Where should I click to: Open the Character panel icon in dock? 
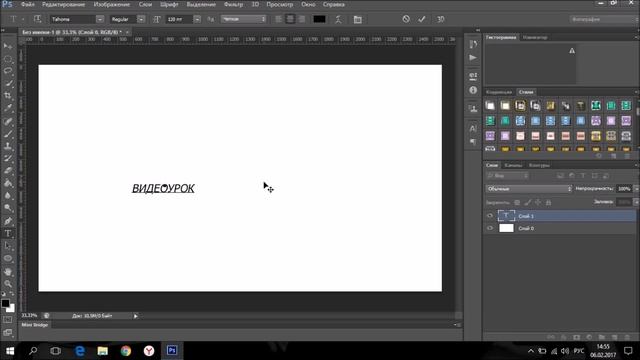(473, 128)
